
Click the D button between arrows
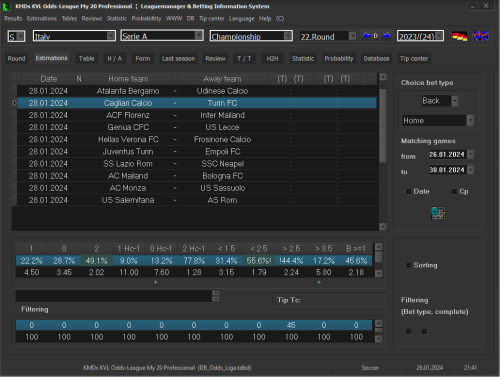click(376, 36)
